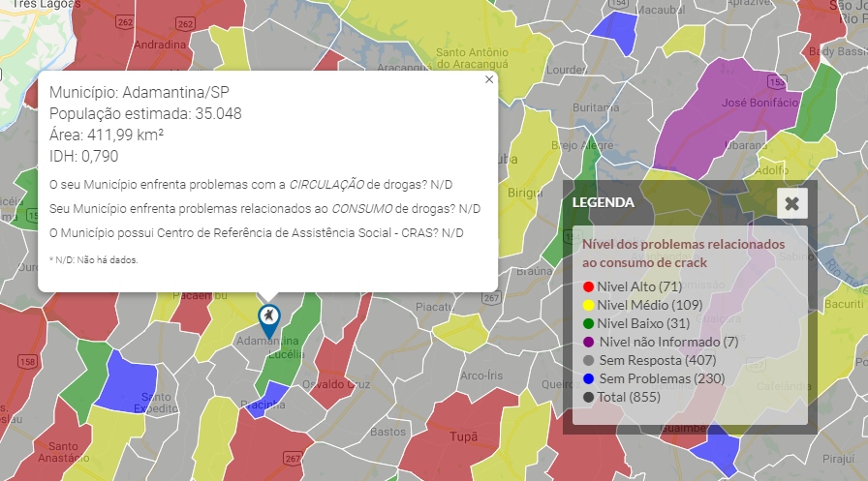Click the Birigui municipality on the map
Viewport: 868px width, 481px height.
coord(525,192)
